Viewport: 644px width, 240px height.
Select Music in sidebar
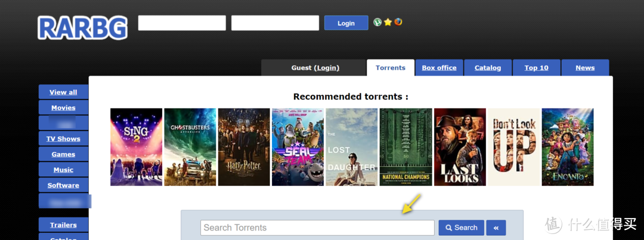63,170
